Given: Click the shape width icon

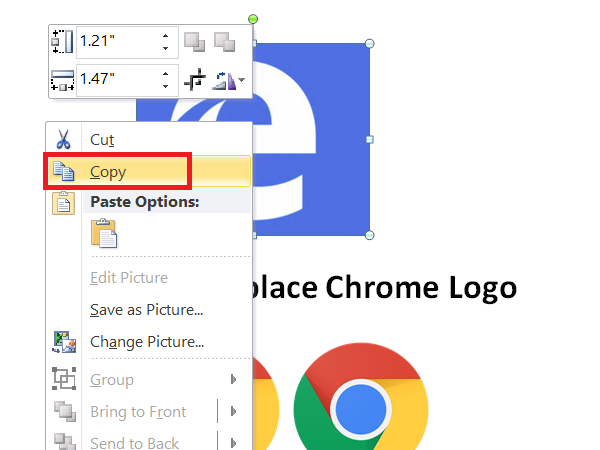Looking at the screenshot, I should [x=62, y=80].
